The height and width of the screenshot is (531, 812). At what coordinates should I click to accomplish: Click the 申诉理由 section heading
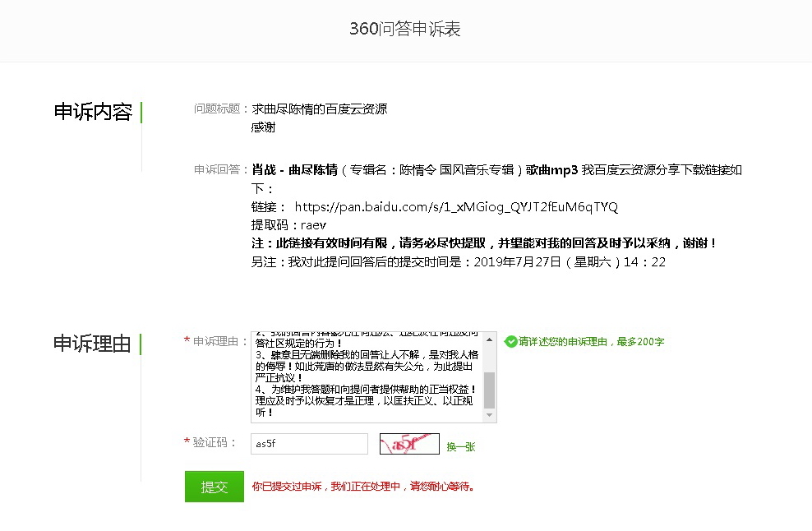click(x=92, y=344)
